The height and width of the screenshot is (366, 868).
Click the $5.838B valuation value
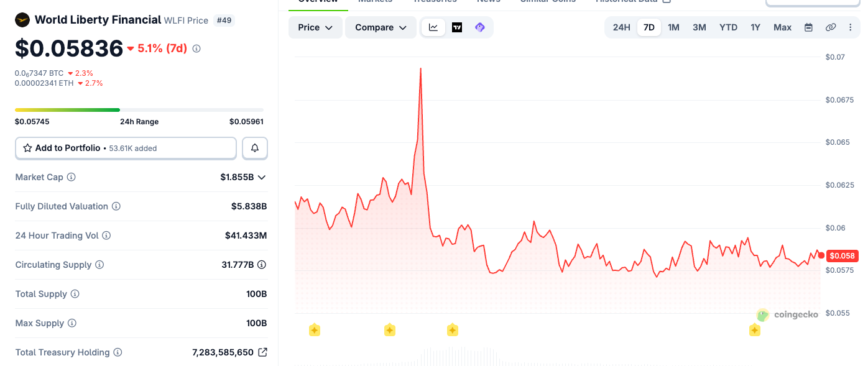(249, 206)
